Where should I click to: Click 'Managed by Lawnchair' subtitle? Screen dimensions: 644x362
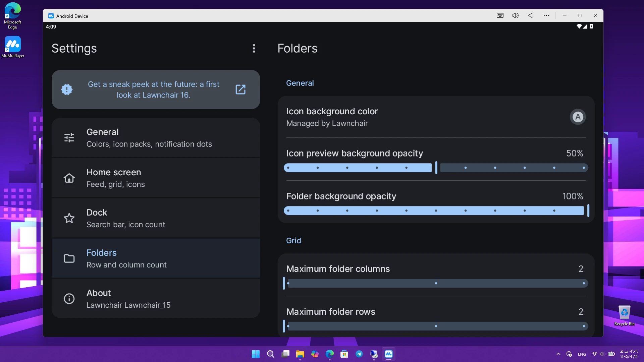coord(327,123)
